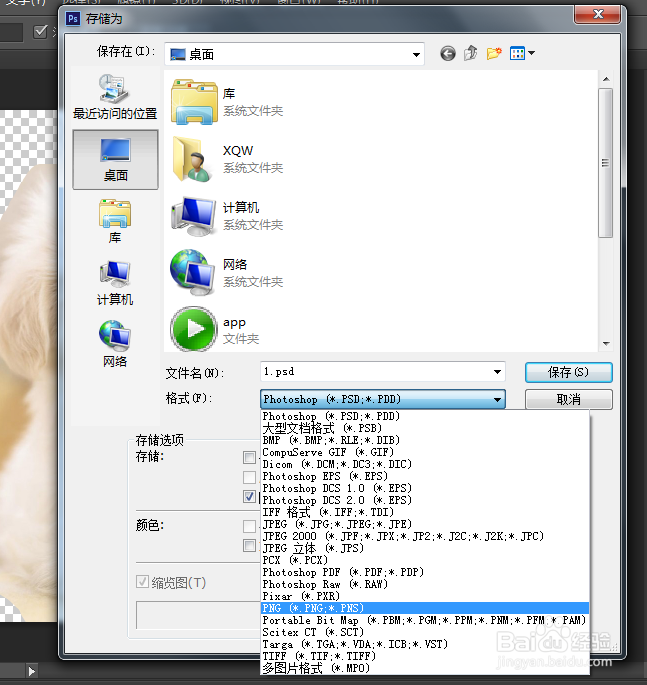Viewport: 647px width, 685px height.
Task: Select the 库 system folder in file list
Action: (x=227, y=102)
